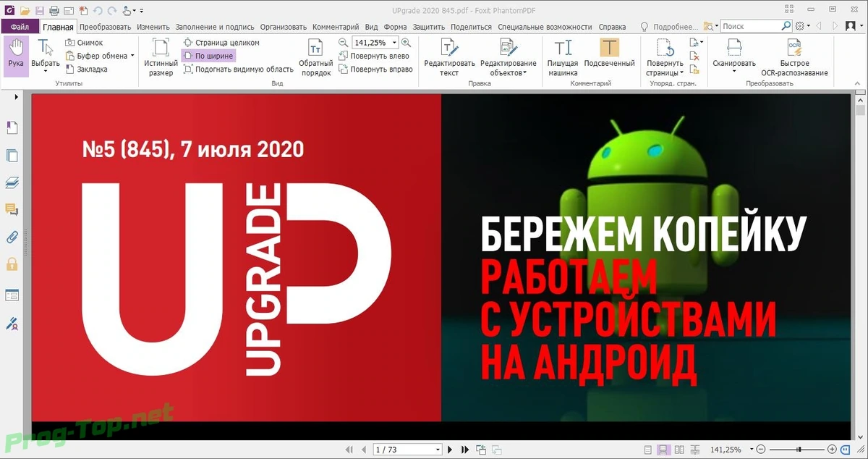Viewport: 868px width, 459px height.
Task: Choose Страница целиком fit page view
Action: (x=221, y=43)
